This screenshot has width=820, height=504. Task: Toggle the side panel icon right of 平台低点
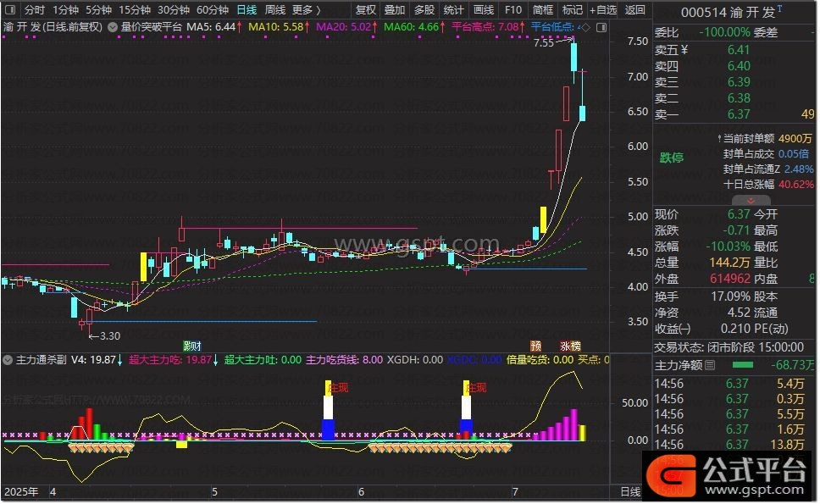coord(601,27)
